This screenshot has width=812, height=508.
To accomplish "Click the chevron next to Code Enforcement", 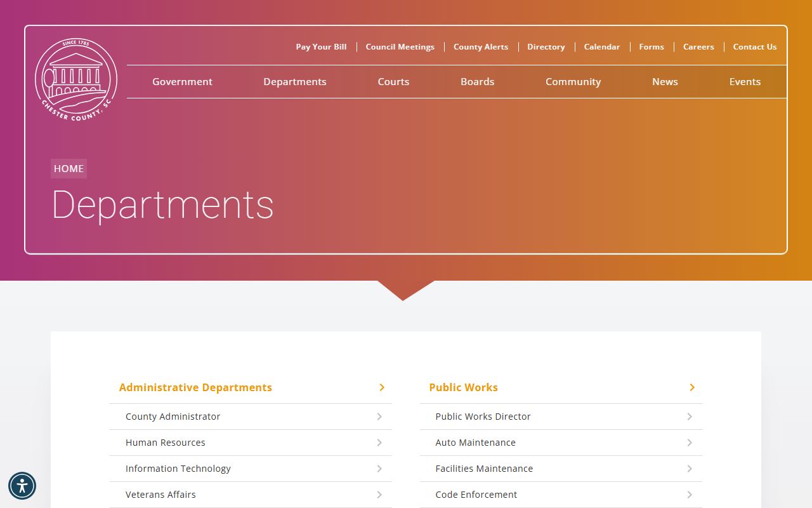I will tap(690, 495).
